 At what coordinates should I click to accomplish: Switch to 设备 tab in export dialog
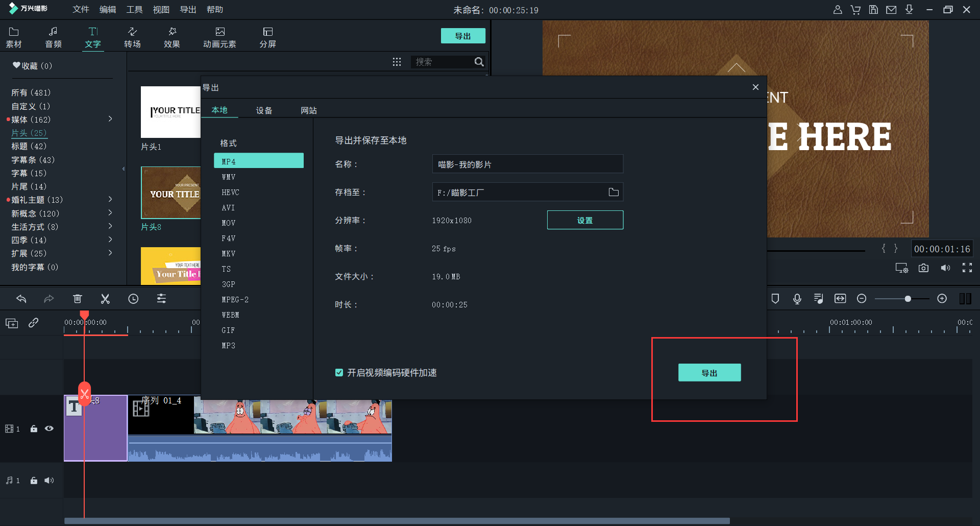tap(264, 110)
